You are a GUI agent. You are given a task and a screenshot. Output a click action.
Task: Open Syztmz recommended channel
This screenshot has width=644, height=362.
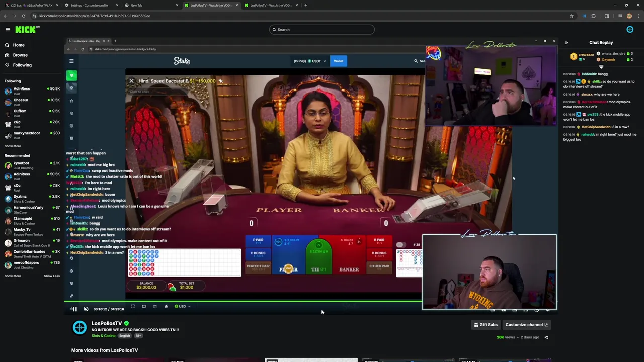33,198
